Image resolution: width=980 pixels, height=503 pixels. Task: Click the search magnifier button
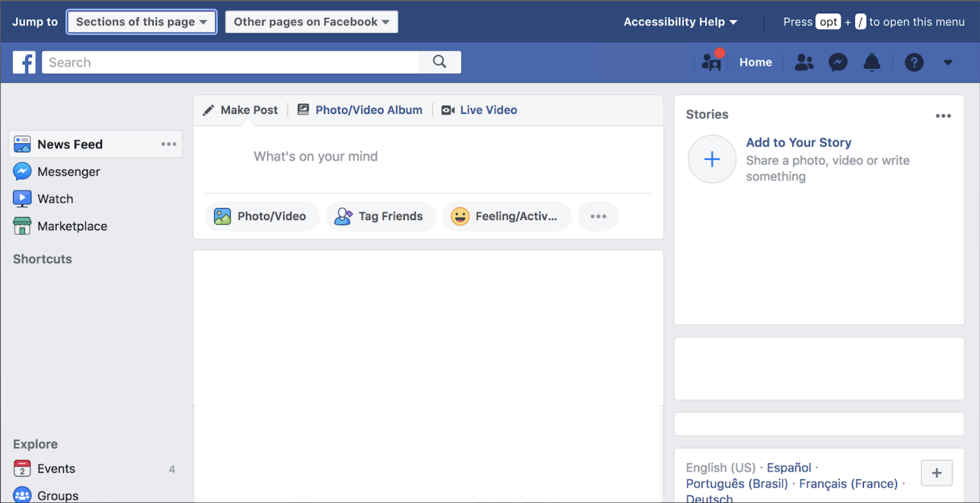click(439, 62)
